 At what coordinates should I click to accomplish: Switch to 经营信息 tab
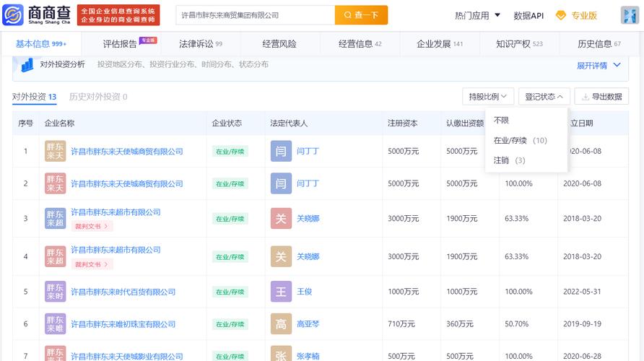click(360, 43)
